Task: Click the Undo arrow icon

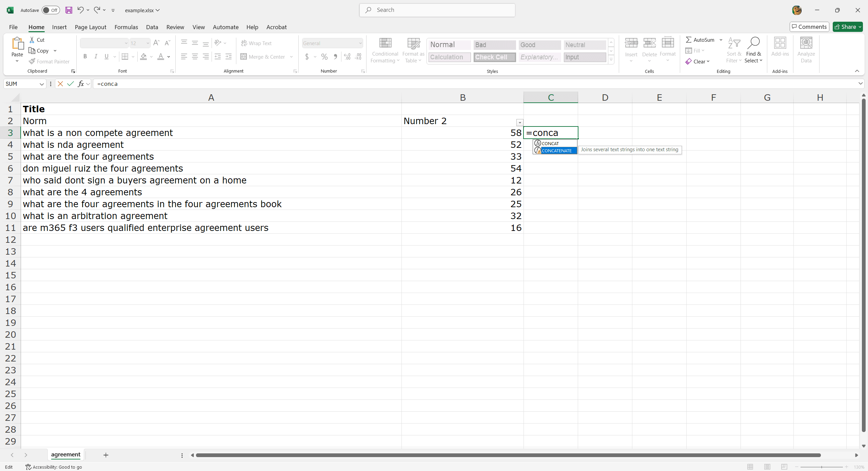Action: 80,10
